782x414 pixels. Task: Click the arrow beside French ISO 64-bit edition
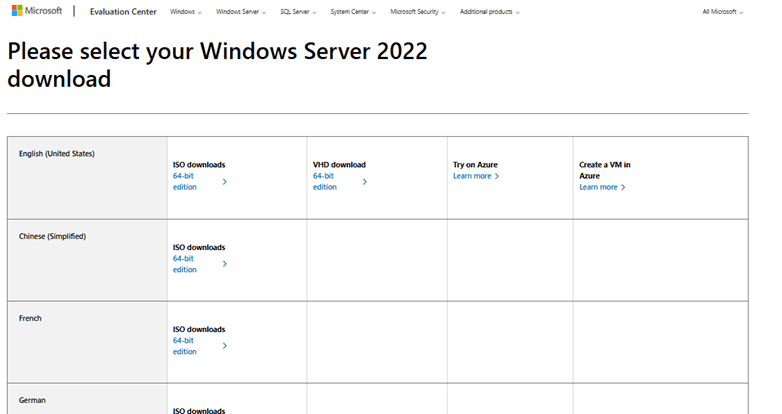click(225, 346)
